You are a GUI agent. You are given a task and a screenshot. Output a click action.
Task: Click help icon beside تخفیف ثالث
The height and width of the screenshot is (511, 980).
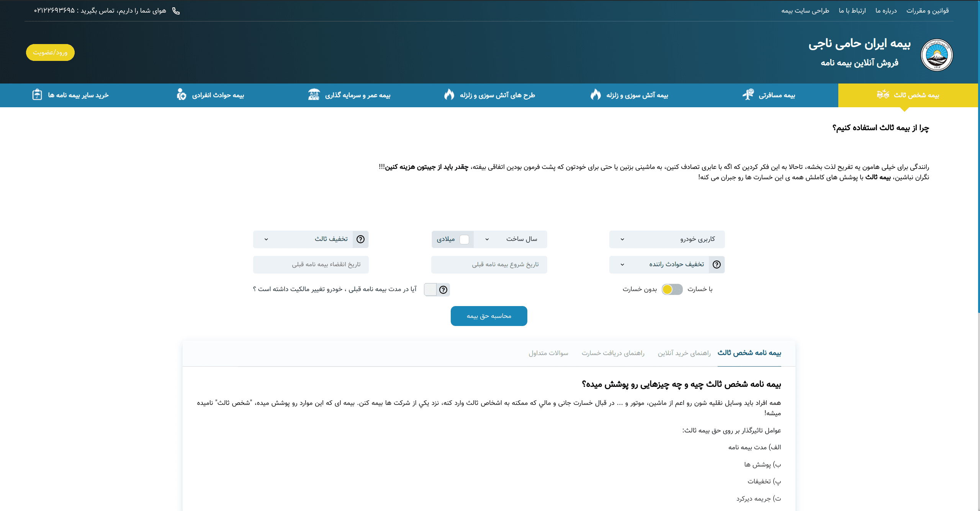360,239
